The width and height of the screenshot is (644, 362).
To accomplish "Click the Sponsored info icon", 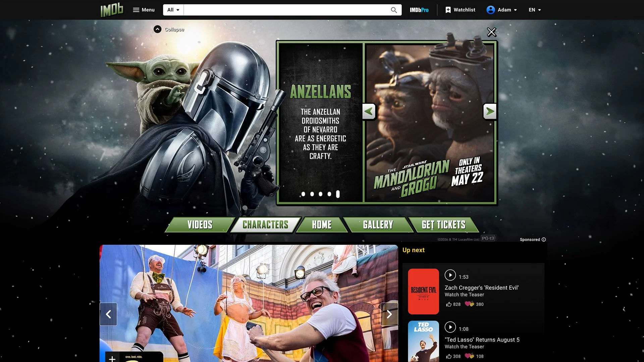I will pos(544,240).
